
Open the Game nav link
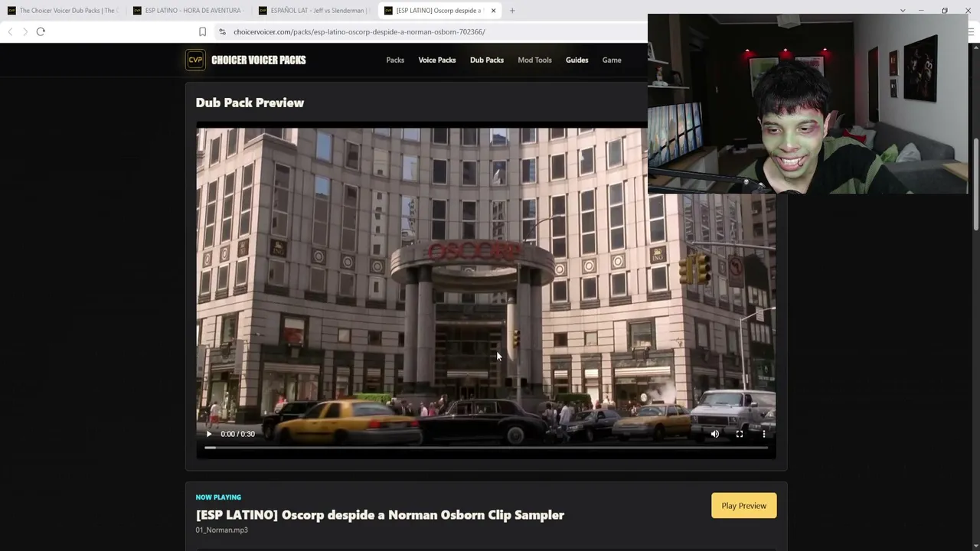[612, 60]
